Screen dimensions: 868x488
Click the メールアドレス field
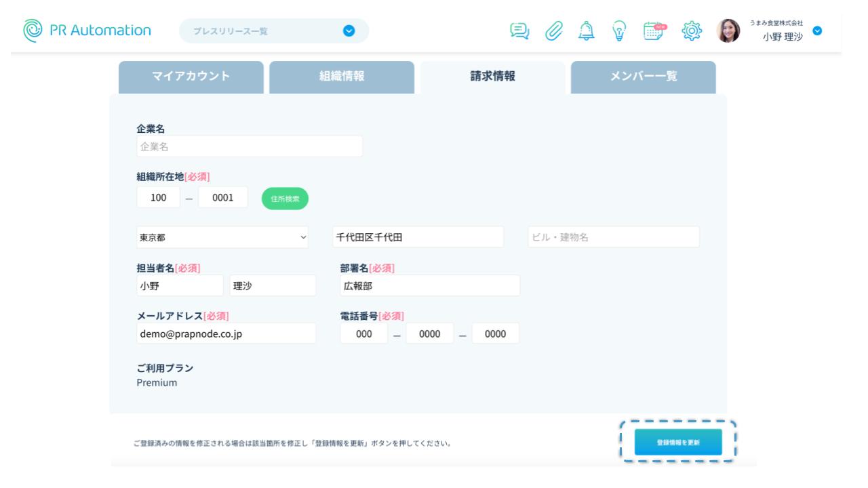tap(226, 333)
